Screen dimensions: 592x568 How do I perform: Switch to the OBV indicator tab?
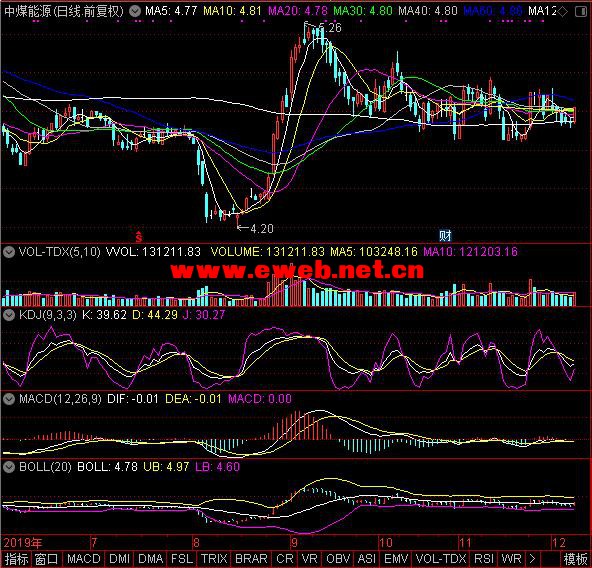338,559
